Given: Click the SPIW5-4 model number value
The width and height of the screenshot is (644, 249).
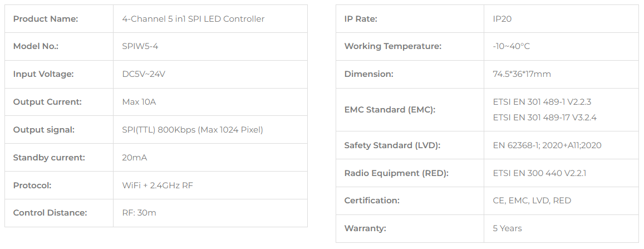Looking at the screenshot, I should [x=140, y=46].
